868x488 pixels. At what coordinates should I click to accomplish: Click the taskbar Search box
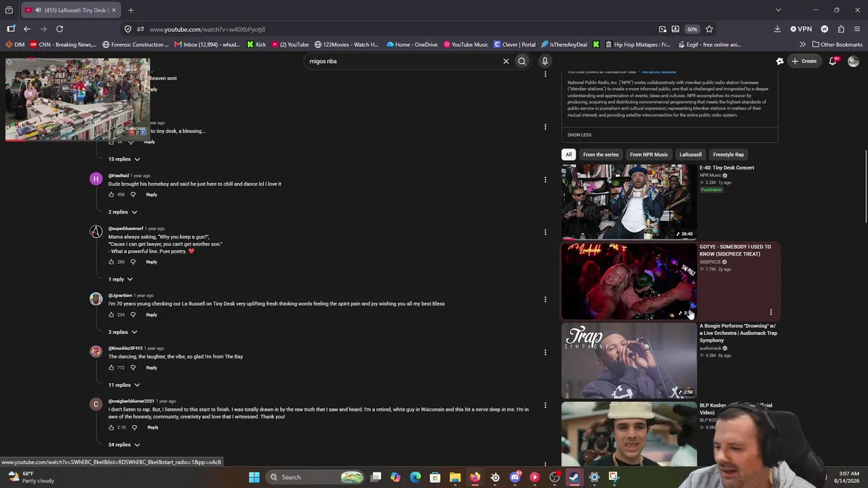click(317, 477)
